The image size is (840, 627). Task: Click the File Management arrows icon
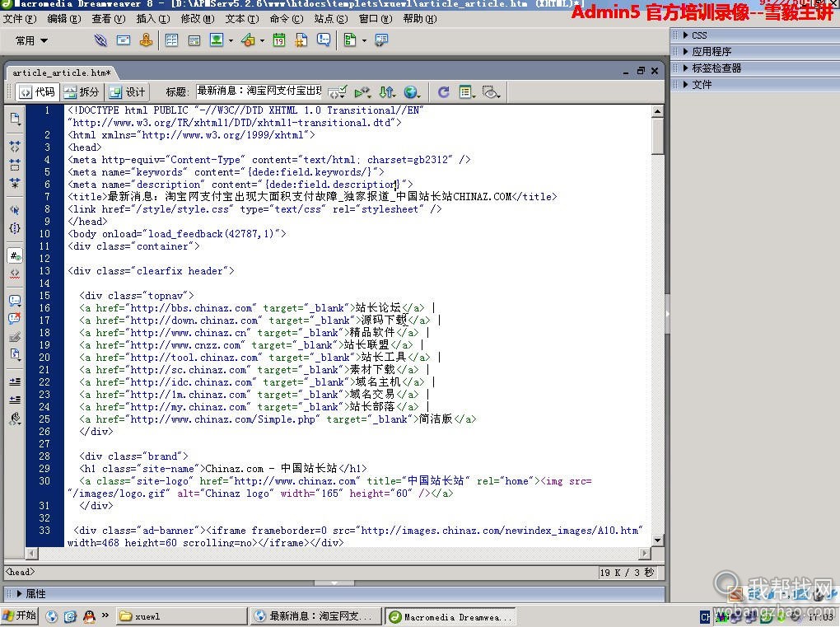pyautogui.click(x=386, y=92)
